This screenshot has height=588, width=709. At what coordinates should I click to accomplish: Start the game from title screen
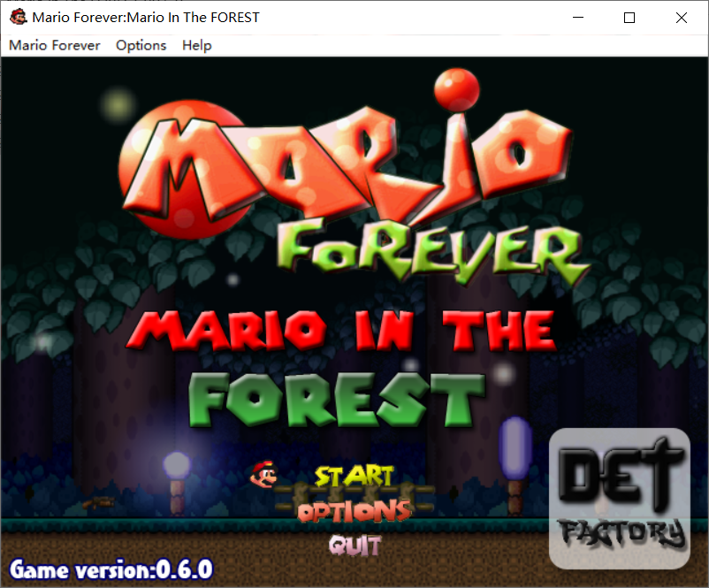354,476
